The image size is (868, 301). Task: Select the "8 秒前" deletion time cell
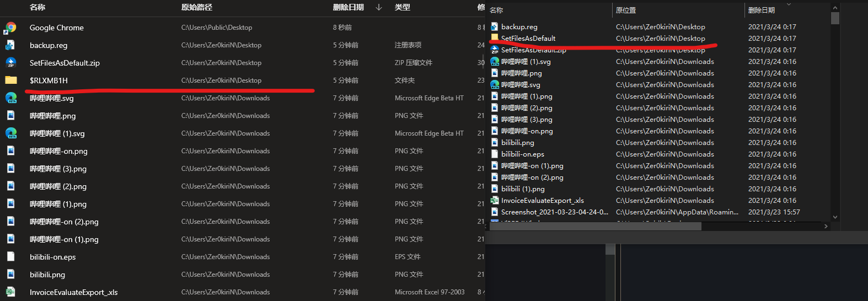click(342, 28)
